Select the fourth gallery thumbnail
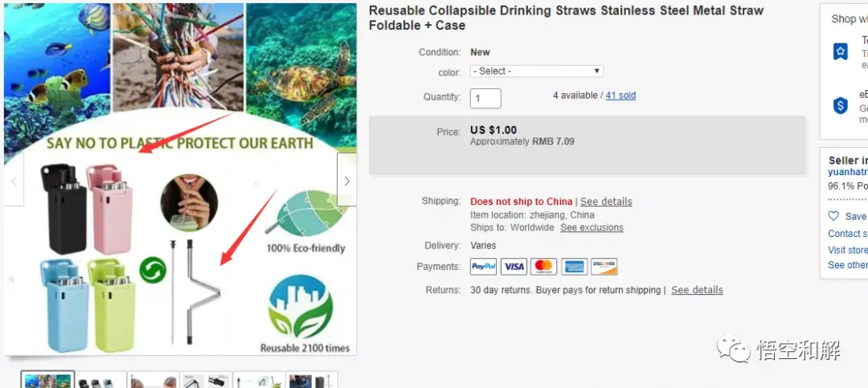The width and height of the screenshot is (868, 388). tap(206, 380)
